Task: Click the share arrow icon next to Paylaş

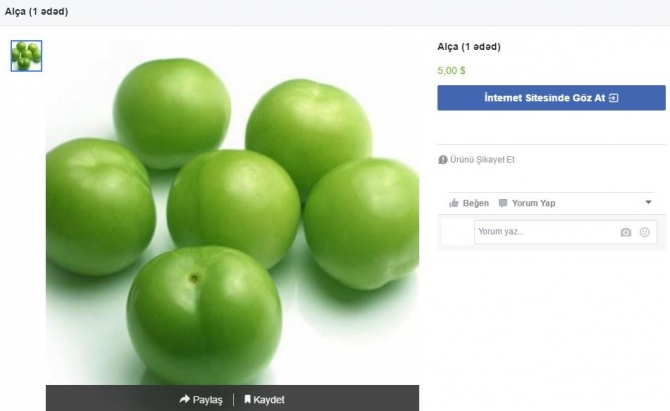Action: 185,399
